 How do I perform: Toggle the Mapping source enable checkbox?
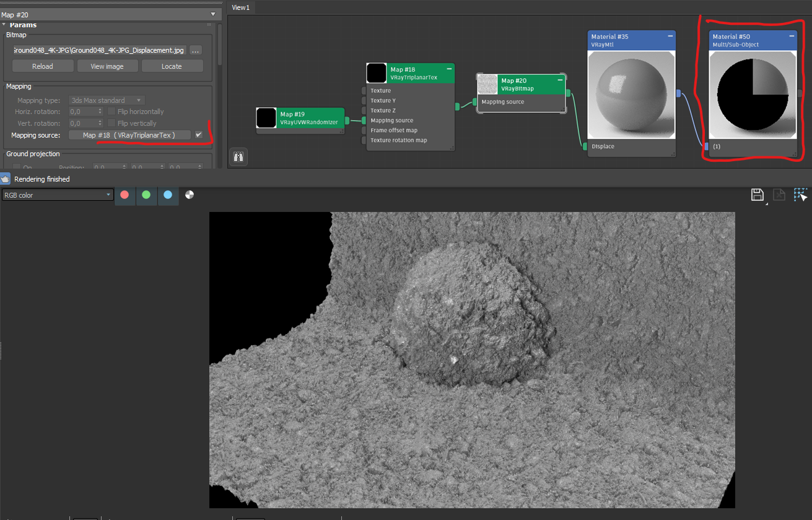pyautogui.click(x=199, y=134)
